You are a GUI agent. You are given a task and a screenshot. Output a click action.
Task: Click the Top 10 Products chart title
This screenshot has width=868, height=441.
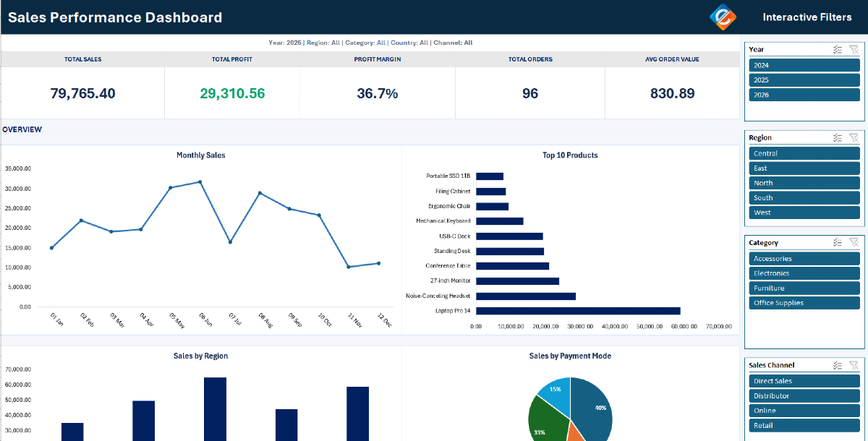click(x=570, y=155)
